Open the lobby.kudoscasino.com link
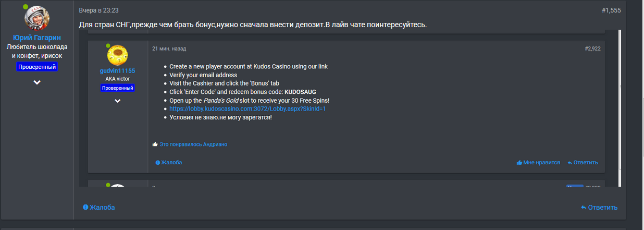The height and width of the screenshot is (230, 644). point(247,109)
